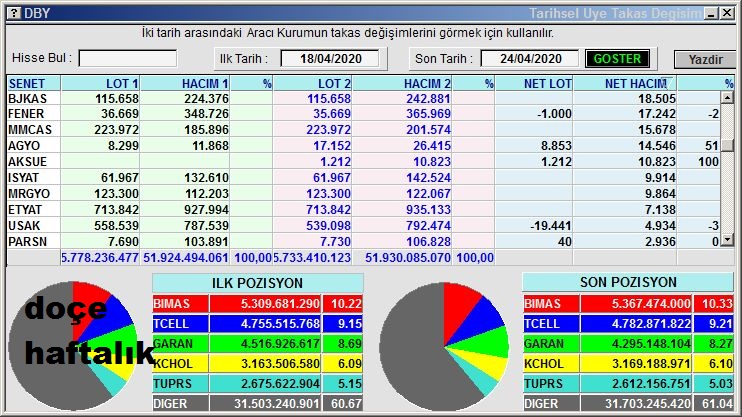
Task: Click green GARAN swatch in ILK POZISYON
Action: pyautogui.click(x=180, y=344)
